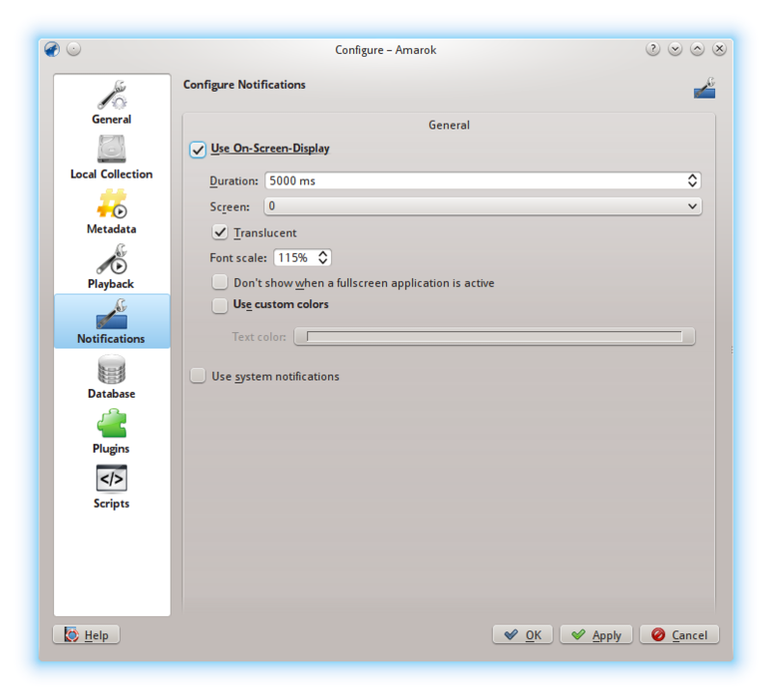Screen dimensions: 772x700
Task: Decrease Duration with the down arrow
Action: click(x=692, y=184)
